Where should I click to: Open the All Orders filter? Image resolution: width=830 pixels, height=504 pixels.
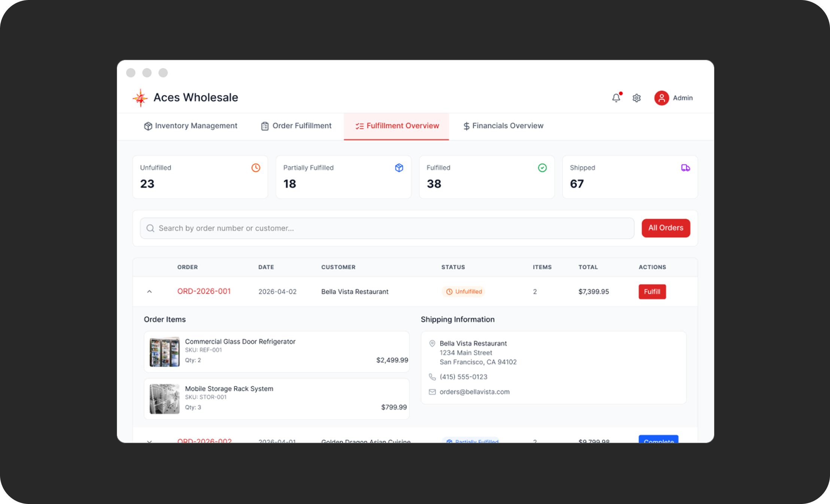[666, 228]
